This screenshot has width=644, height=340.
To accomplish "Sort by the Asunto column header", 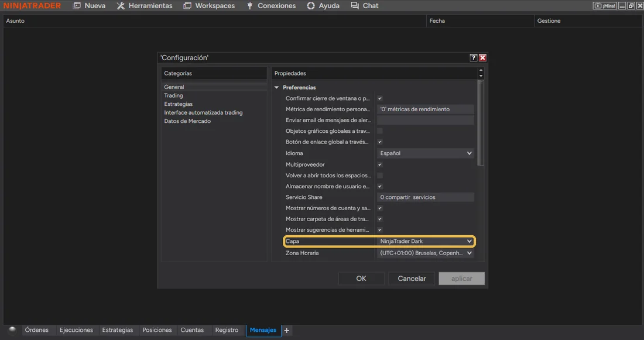I will tap(215, 21).
